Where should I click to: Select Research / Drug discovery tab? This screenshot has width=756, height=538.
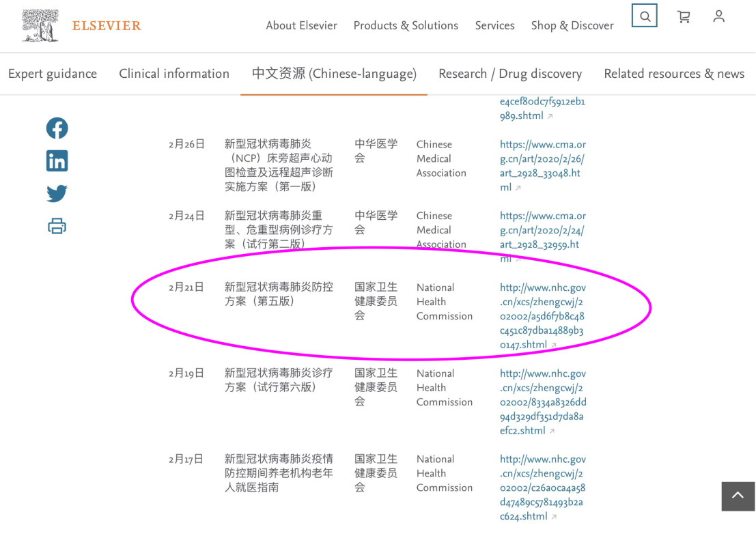coord(510,74)
